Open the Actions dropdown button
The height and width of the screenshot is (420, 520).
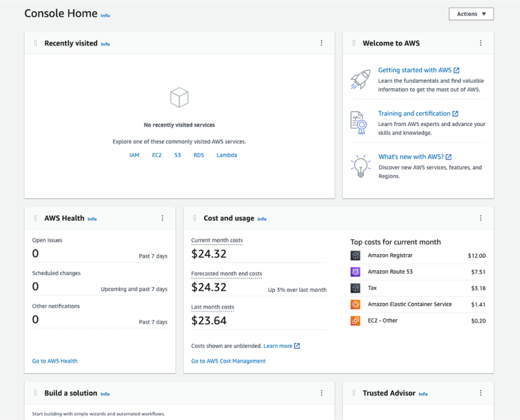coord(471,14)
